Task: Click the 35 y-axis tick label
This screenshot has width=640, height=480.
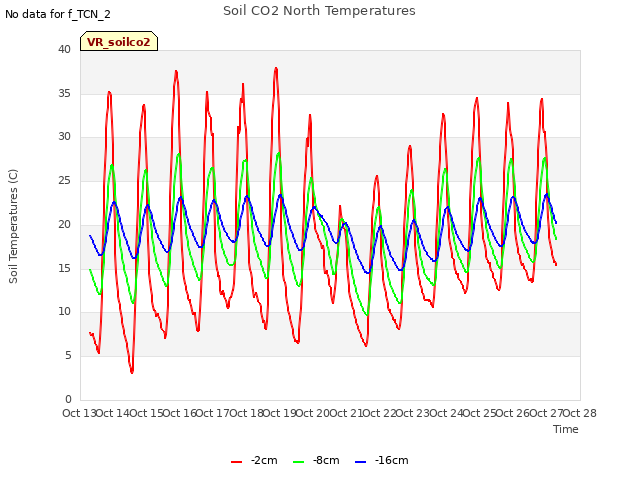Action: point(64,93)
